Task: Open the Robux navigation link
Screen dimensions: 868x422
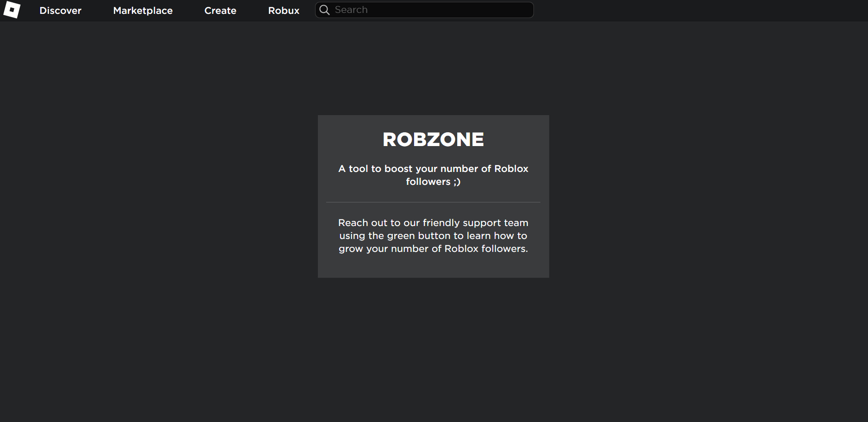Action: tap(284, 10)
